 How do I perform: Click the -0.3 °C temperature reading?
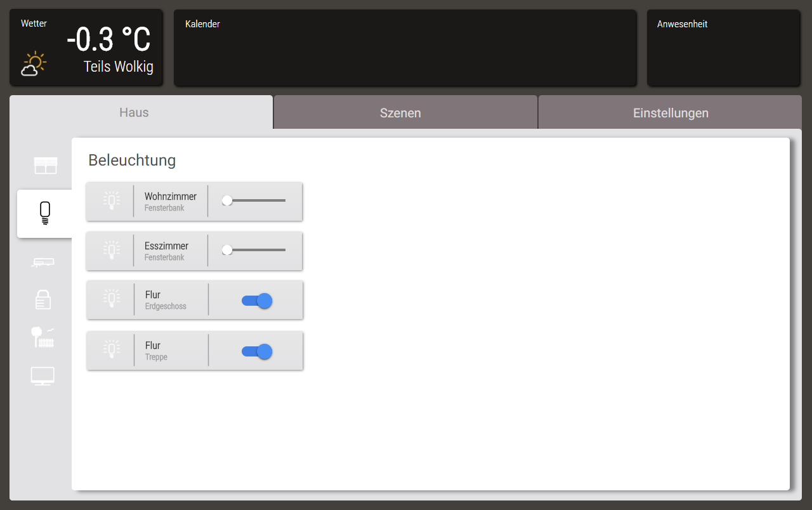(x=109, y=40)
